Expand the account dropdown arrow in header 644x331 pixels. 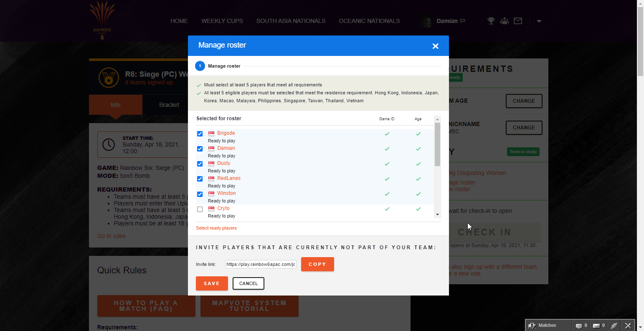pyautogui.click(x=539, y=21)
